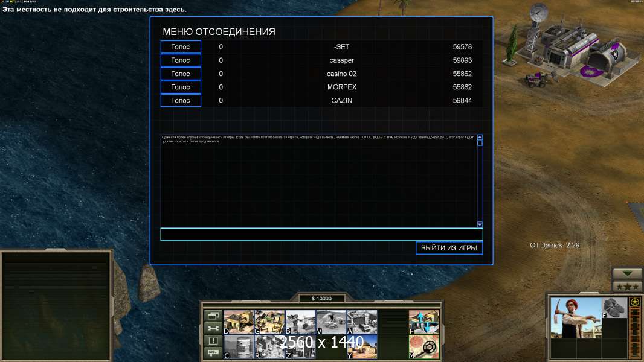This screenshot has height=362, width=644.
Task: Click the wrench icon button in the command bar
Action: (213, 328)
